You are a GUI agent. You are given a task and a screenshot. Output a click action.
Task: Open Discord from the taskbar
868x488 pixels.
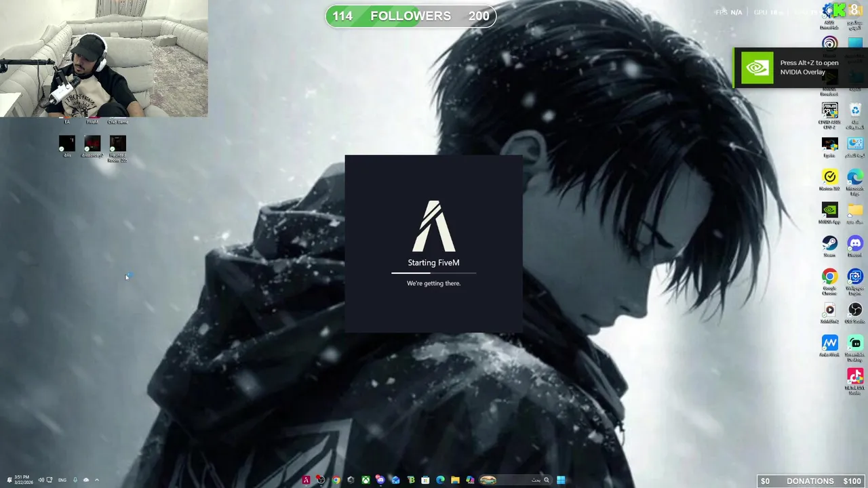[380, 480]
